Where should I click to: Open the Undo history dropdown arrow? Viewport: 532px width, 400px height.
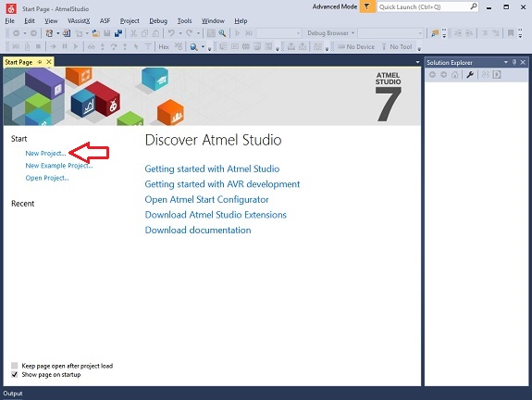click(x=180, y=33)
